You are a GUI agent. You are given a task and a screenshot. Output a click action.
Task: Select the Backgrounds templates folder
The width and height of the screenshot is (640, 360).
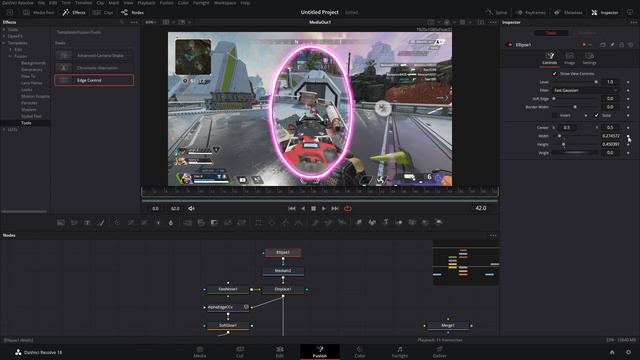[33, 63]
